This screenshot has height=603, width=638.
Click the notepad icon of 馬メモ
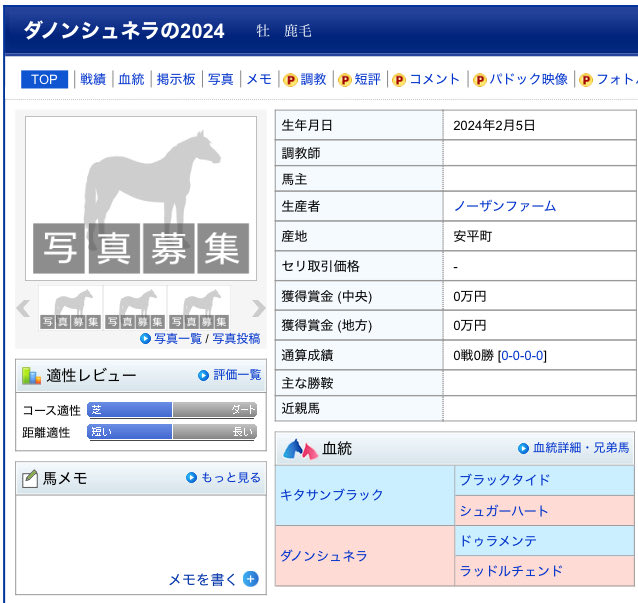click(x=30, y=479)
